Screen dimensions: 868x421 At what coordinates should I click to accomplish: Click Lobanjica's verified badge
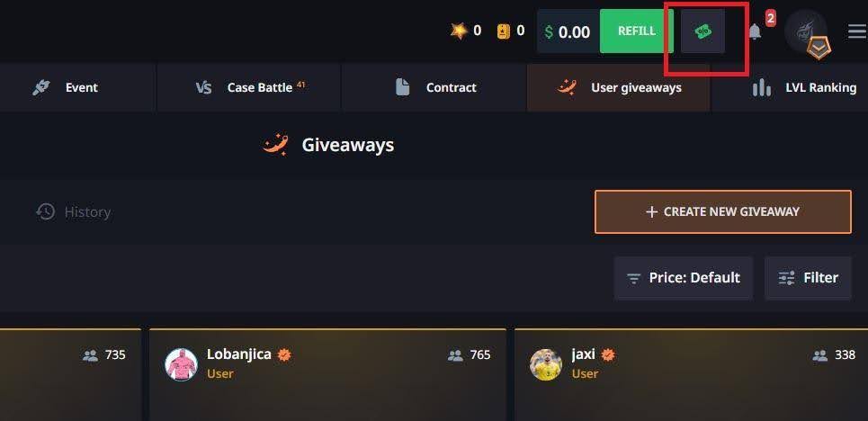(x=284, y=354)
